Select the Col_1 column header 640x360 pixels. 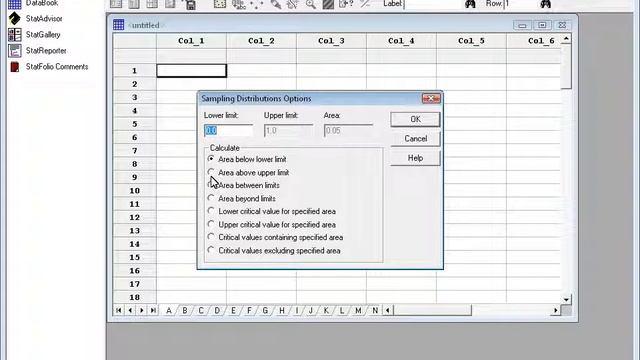(191, 41)
